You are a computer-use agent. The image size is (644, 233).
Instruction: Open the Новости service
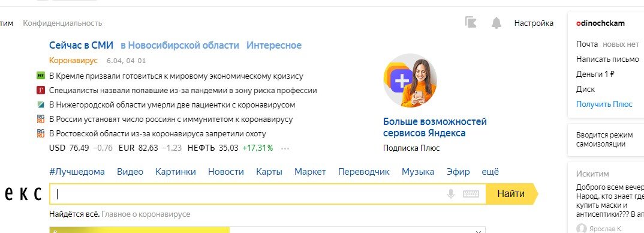pyautogui.click(x=226, y=172)
